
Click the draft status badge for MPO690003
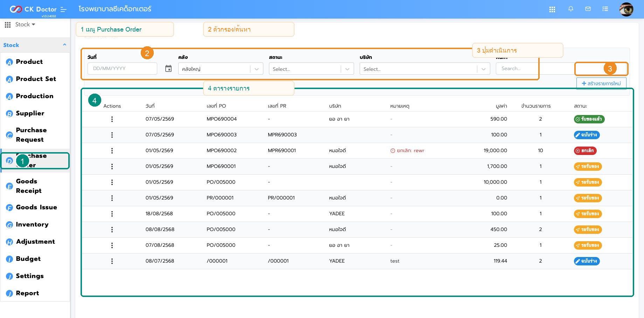(587, 135)
